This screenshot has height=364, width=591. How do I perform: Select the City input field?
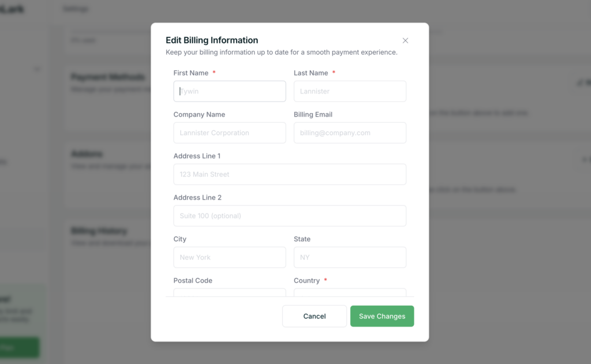click(229, 257)
